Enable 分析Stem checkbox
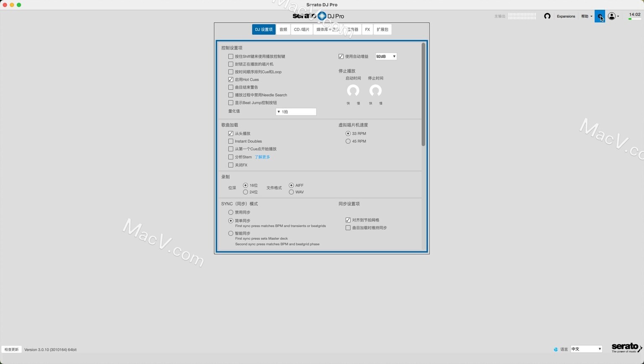644x364 pixels. (231, 157)
